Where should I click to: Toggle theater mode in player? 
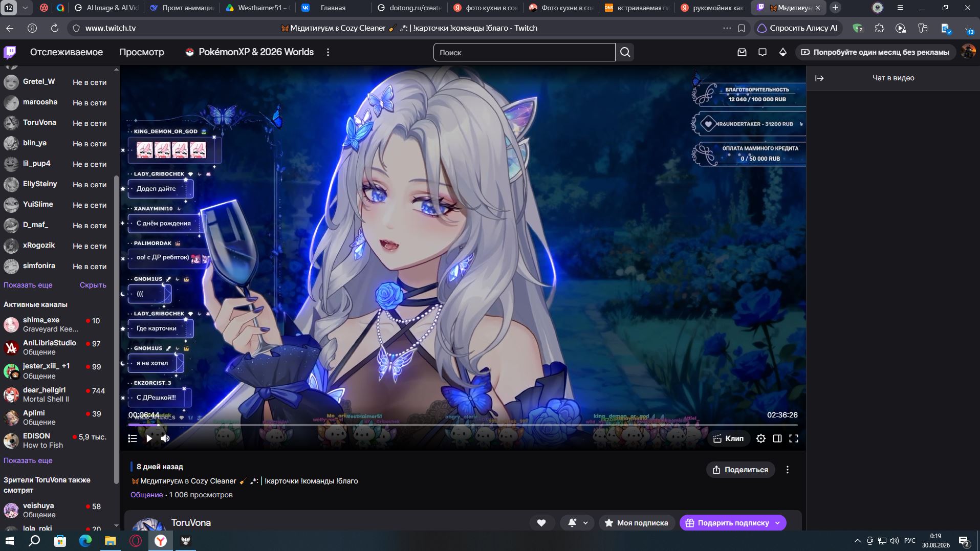[777, 438]
